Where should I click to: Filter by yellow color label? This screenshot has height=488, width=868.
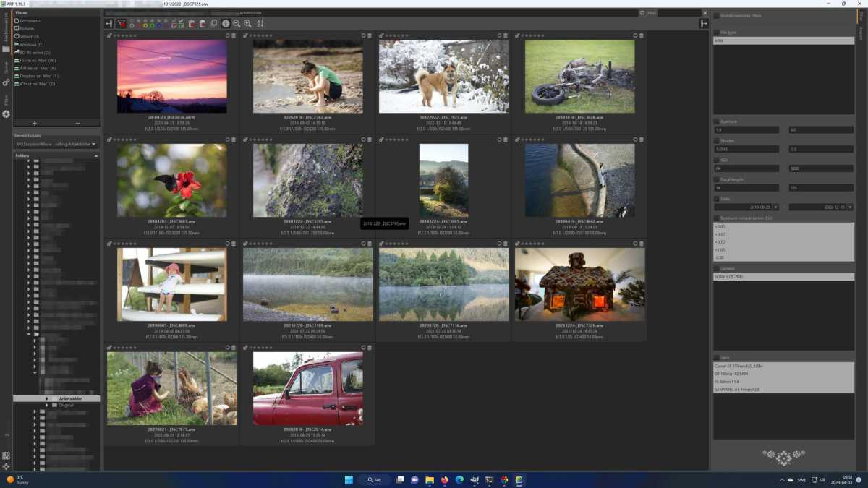[145, 24]
